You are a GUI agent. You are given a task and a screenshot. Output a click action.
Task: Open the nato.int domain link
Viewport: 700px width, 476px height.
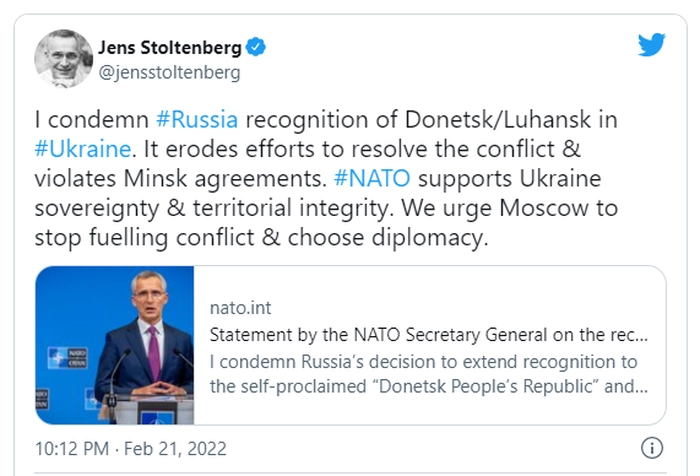(x=240, y=308)
